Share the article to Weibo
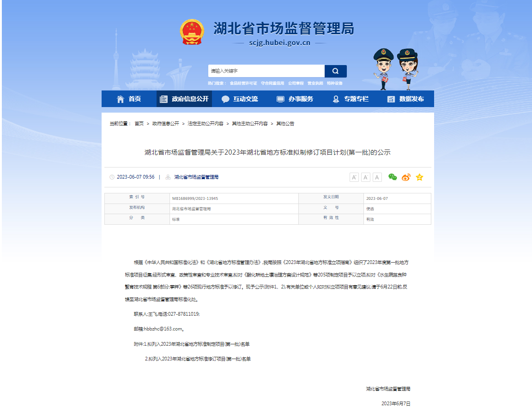 click(405, 177)
